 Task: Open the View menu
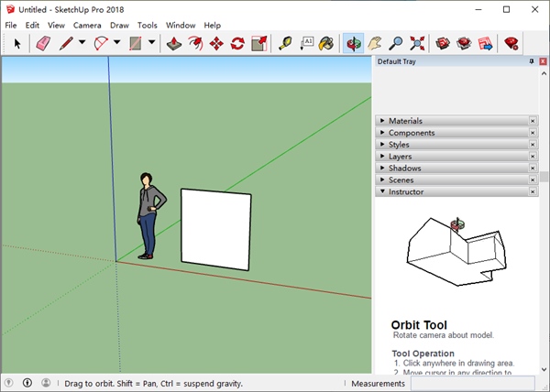(x=56, y=26)
